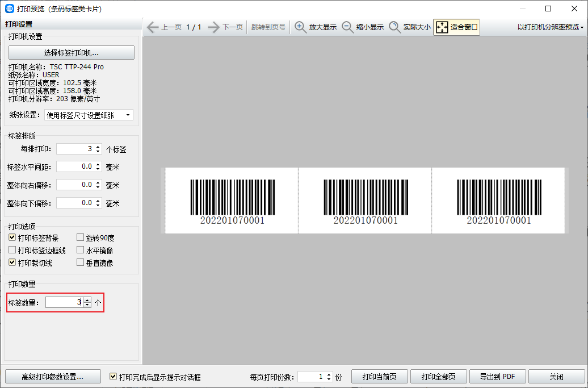Select first barcode label in preview
588x388 pixels.
(x=232, y=201)
